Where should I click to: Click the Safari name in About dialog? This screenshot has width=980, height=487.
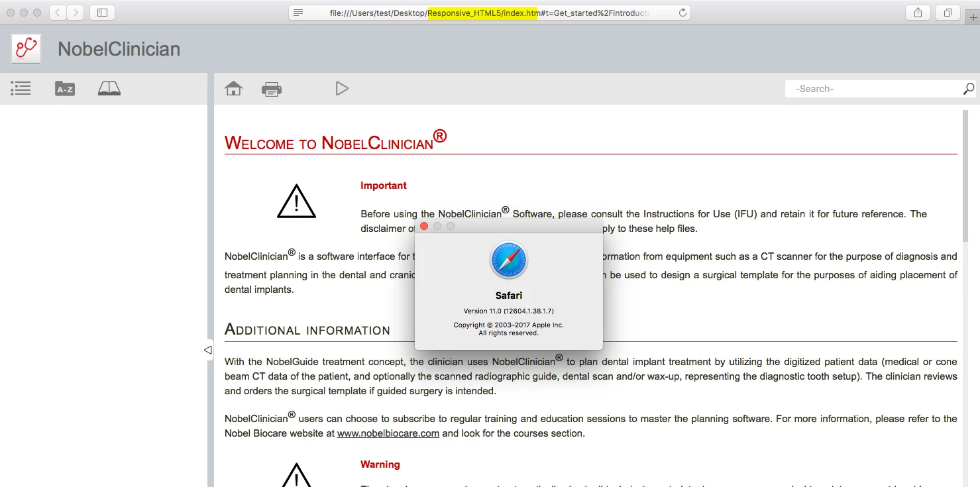pos(509,296)
